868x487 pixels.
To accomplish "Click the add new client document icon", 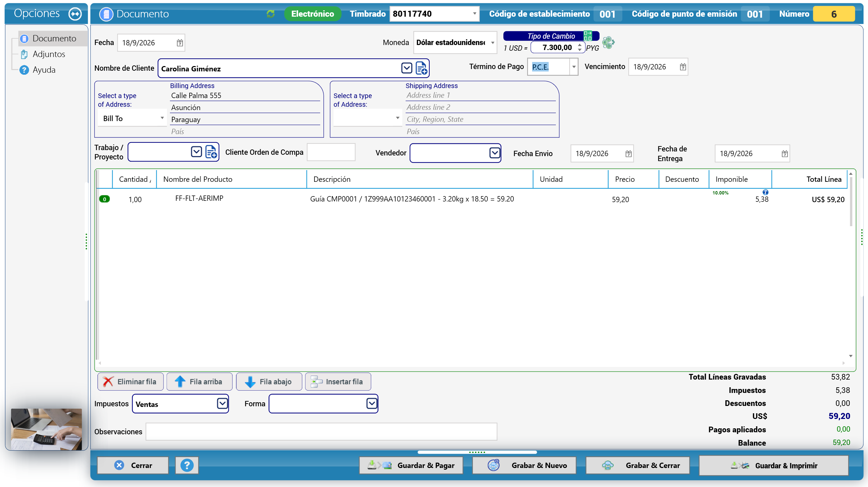I will [x=421, y=68].
